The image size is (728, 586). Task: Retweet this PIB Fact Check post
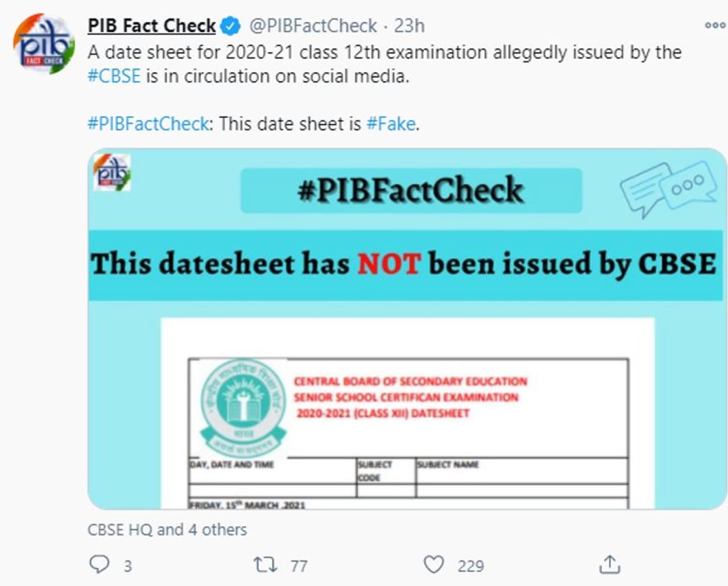265,564
